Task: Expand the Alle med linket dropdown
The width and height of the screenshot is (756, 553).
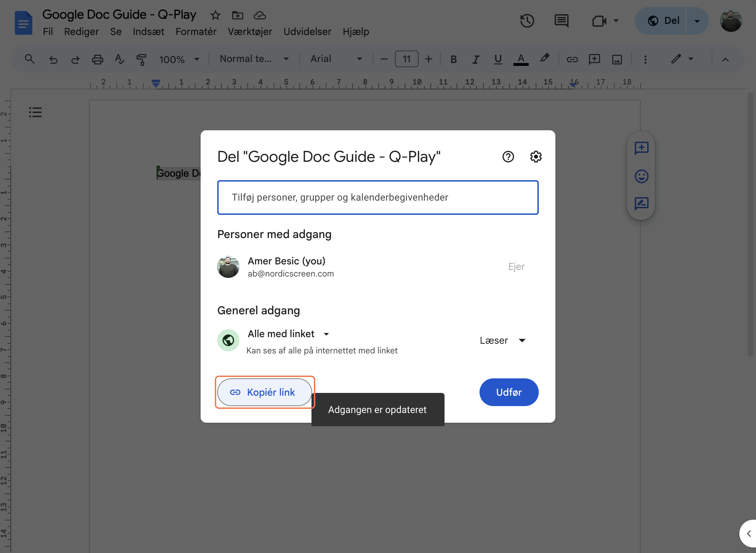Action: (289, 334)
